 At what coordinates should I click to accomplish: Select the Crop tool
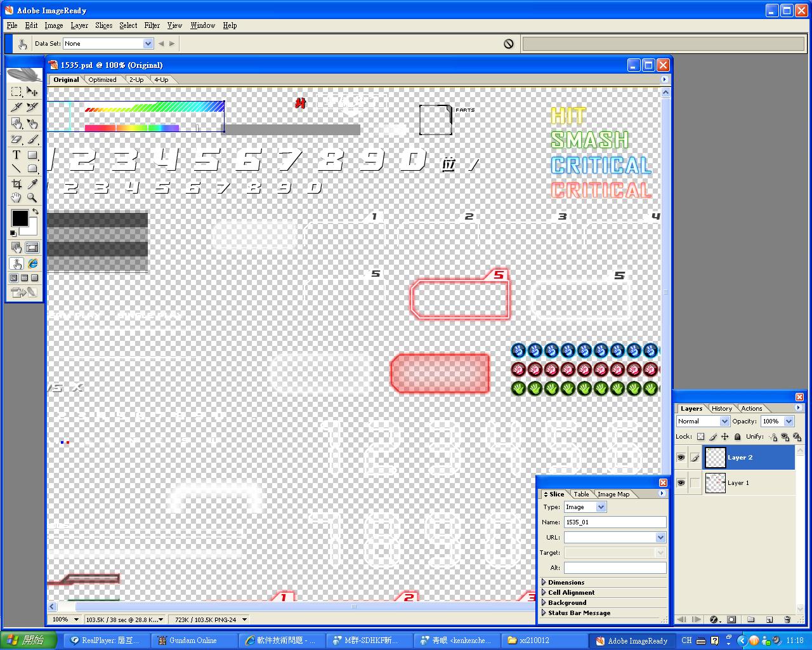click(16, 184)
